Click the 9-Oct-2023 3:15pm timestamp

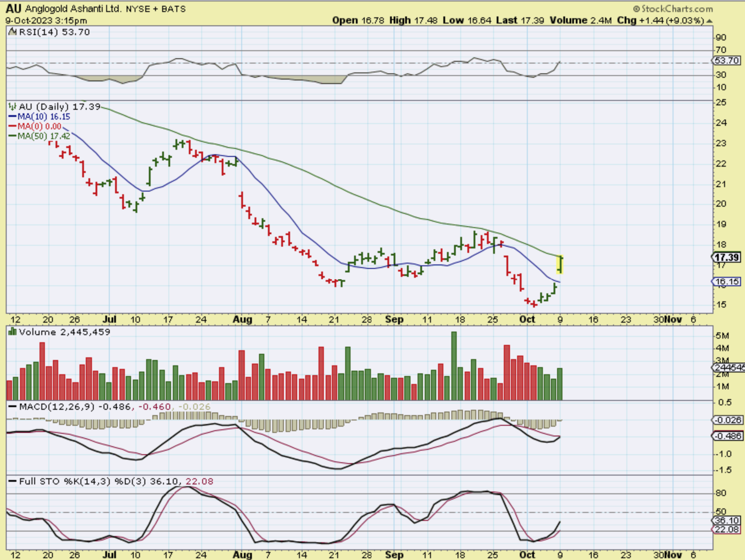[46, 20]
